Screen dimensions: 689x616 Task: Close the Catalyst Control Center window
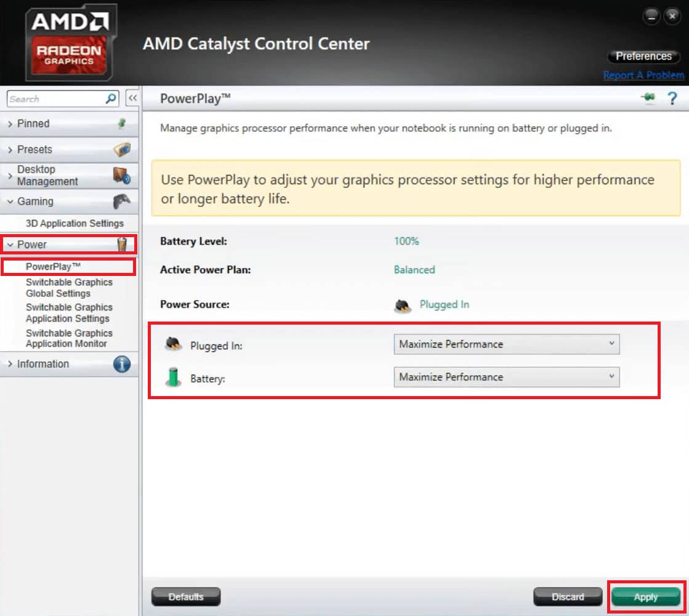click(x=672, y=16)
